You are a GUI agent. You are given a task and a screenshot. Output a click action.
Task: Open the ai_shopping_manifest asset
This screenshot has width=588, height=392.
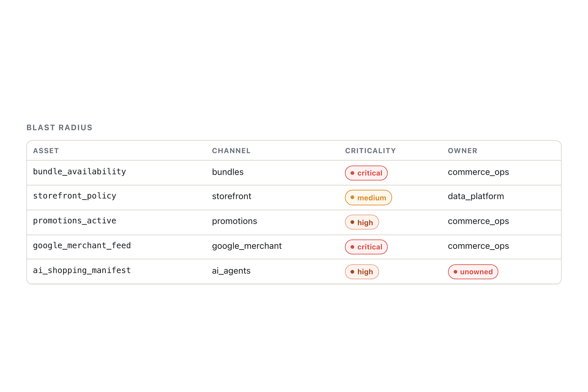tap(82, 270)
